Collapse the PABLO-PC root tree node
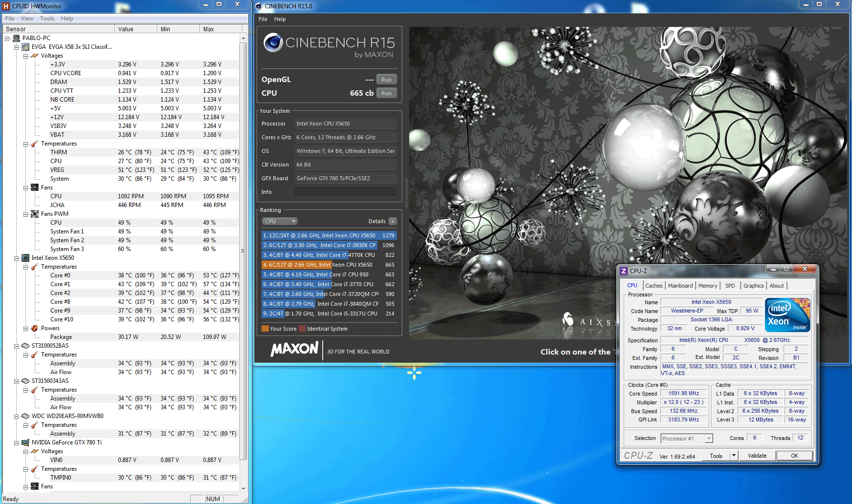This screenshot has width=852, height=504. [x=7, y=38]
